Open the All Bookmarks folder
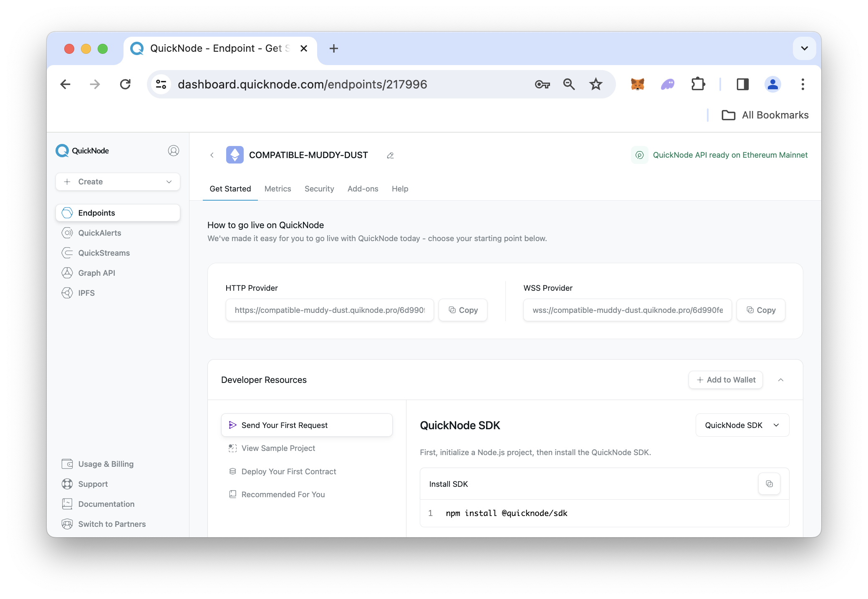 pyautogui.click(x=765, y=115)
